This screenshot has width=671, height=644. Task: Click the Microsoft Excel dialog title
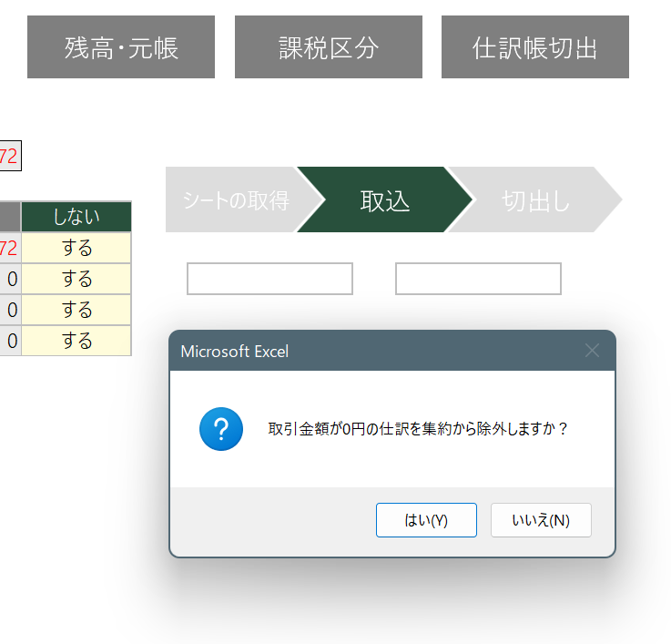coord(235,352)
